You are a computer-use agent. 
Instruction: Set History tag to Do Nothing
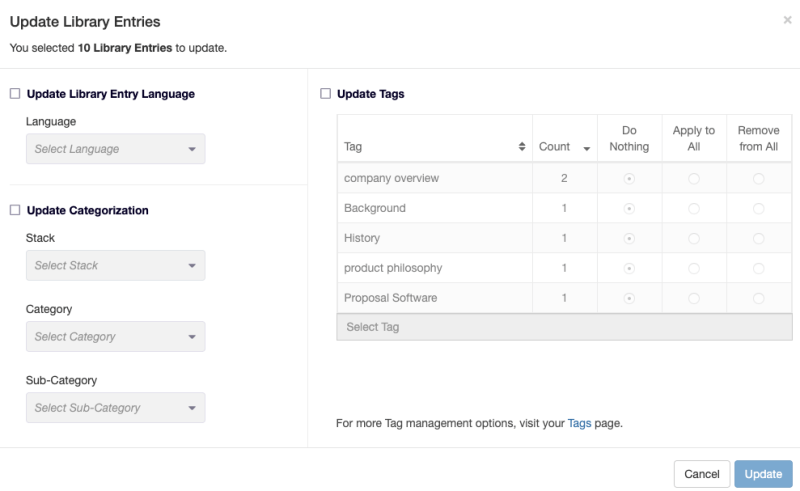click(629, 238)
